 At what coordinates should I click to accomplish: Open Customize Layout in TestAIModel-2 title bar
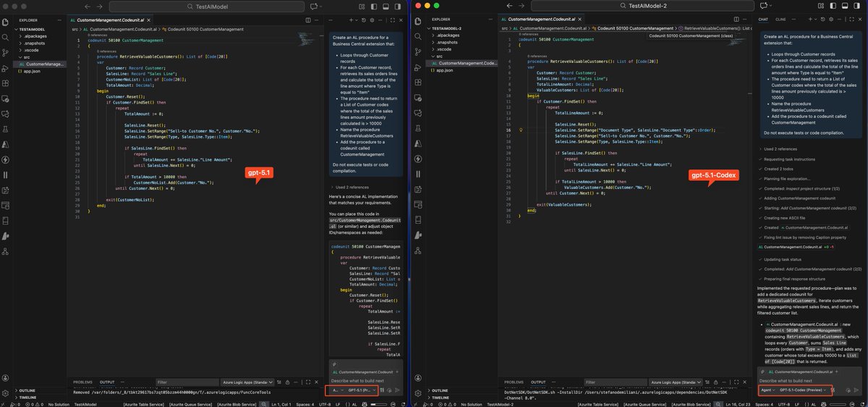pyautogui.click(x=821, y=6)
